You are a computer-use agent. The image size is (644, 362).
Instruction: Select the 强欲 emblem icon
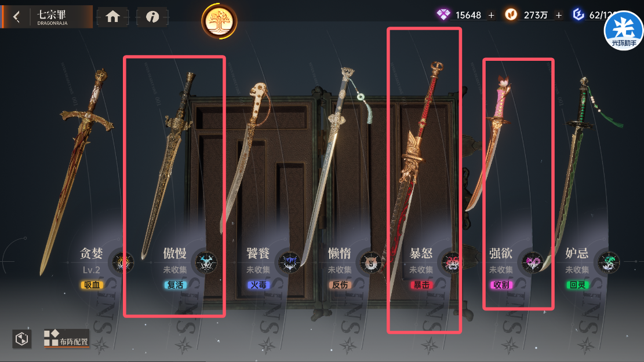tap(532, 262)
